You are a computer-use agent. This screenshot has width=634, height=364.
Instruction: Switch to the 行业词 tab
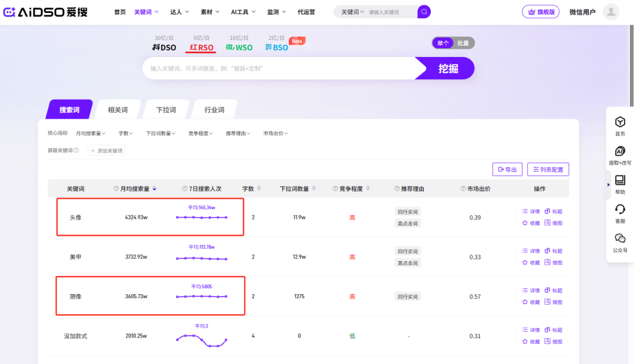pos(214,110)
